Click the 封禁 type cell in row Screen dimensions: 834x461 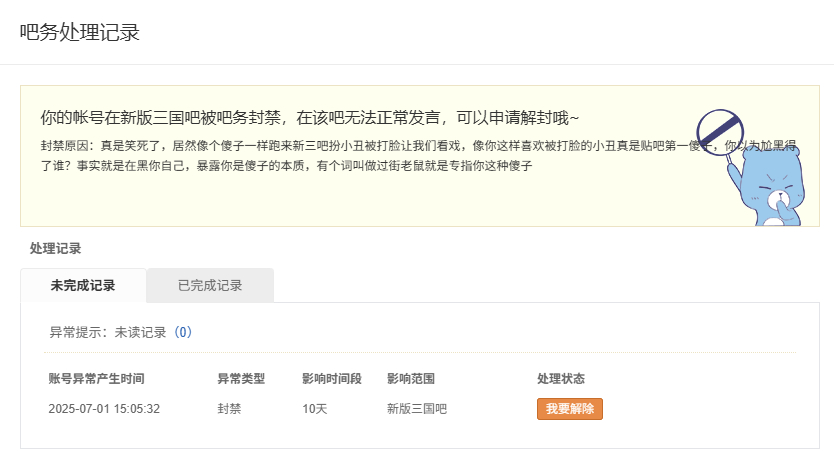(229, 409)
